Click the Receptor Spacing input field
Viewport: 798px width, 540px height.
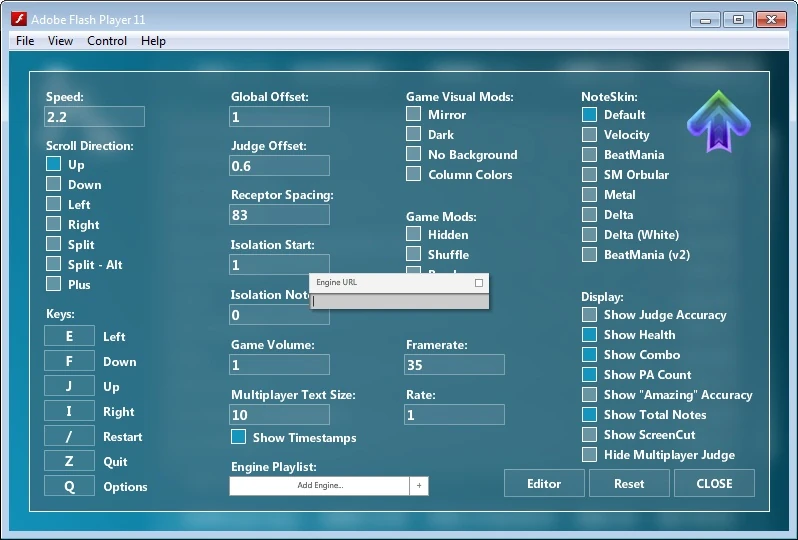click(x=279, y=214)
